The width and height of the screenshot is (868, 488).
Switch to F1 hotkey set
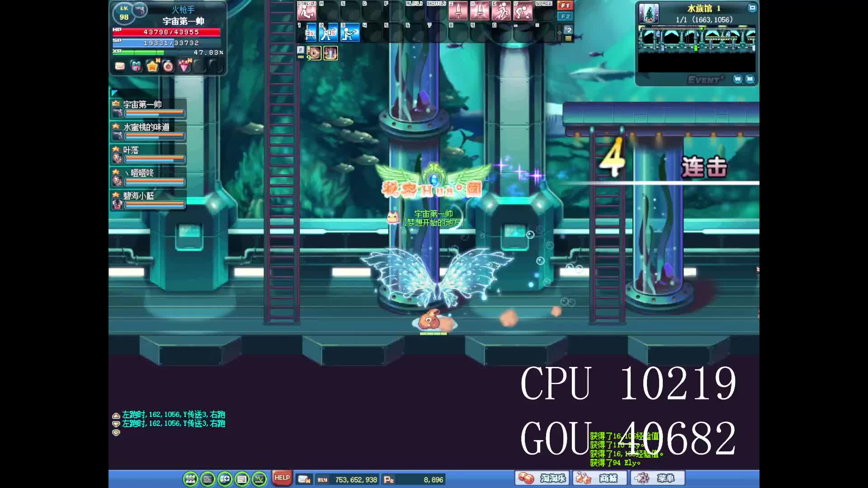(565, 6)
